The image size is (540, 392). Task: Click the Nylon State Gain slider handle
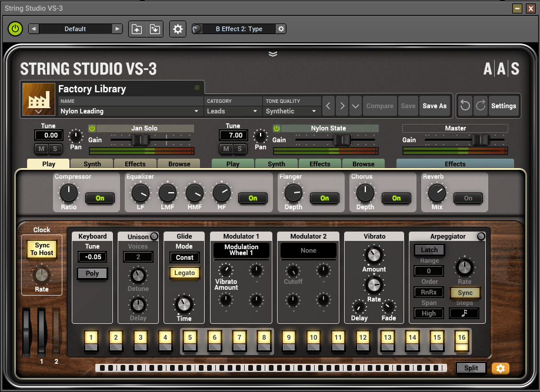[x=342, y=140]
